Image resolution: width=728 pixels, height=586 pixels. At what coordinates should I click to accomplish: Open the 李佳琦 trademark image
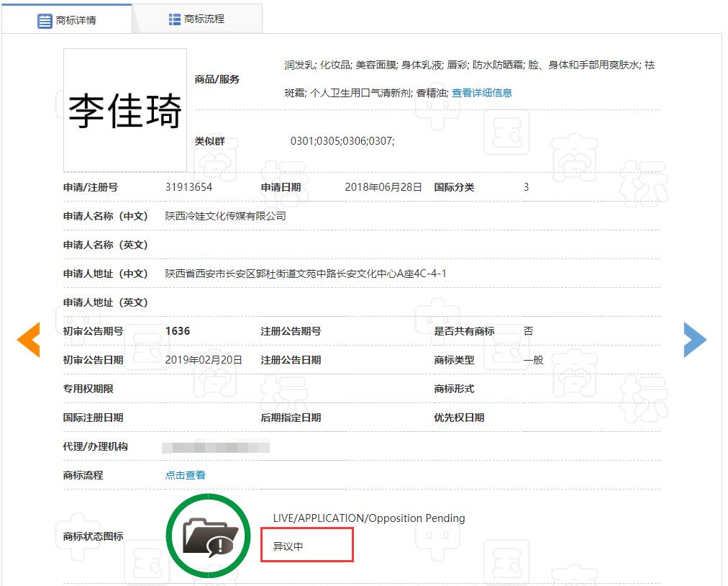(x=125, y=110)
